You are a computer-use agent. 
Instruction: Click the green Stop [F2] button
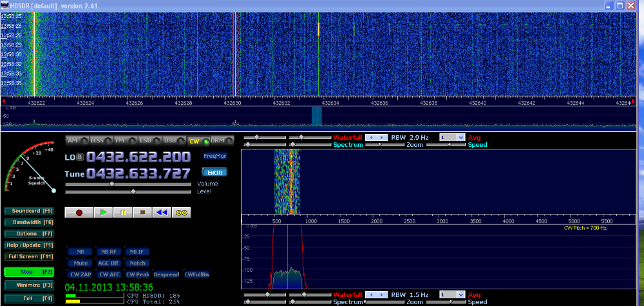tap(29, 272)
